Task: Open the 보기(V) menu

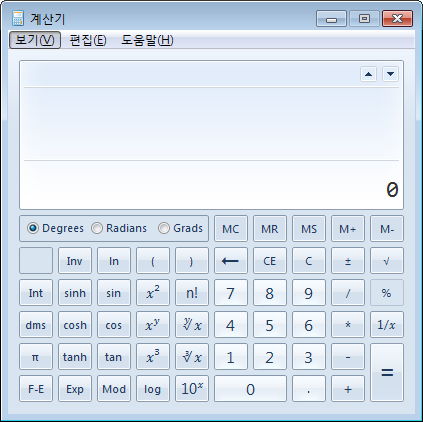Action: click(x=35, y=40)
